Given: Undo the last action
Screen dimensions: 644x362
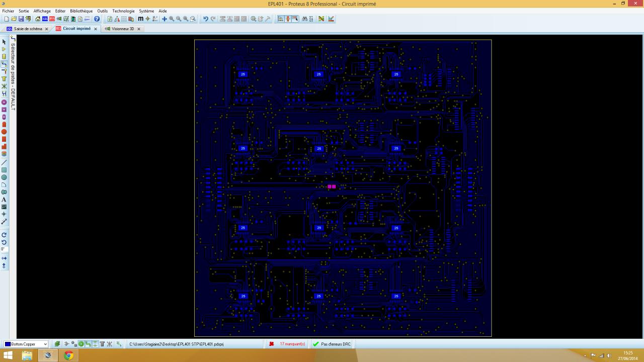Looking at the screenshot, I should 205,19.
